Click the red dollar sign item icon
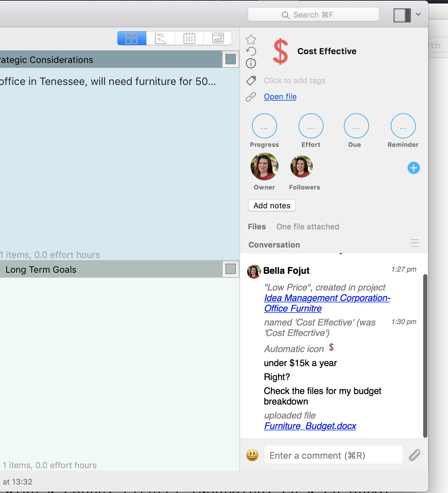 pos(281,52)
